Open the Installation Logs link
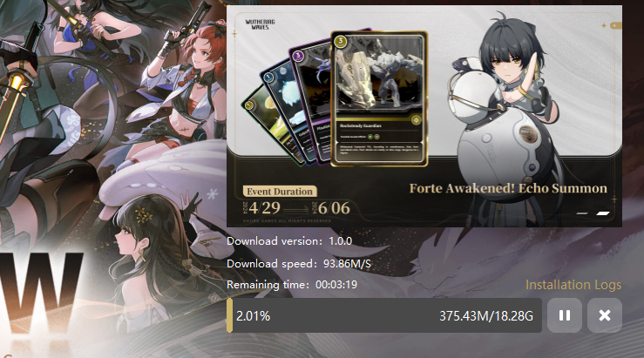The height and width of the screenshot is (358, 644). [573, 285]
